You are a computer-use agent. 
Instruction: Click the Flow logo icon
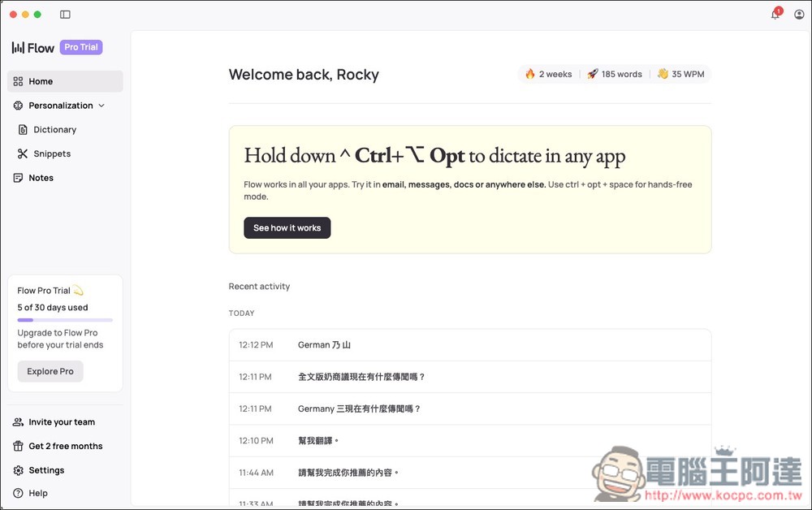coord(18,48)
